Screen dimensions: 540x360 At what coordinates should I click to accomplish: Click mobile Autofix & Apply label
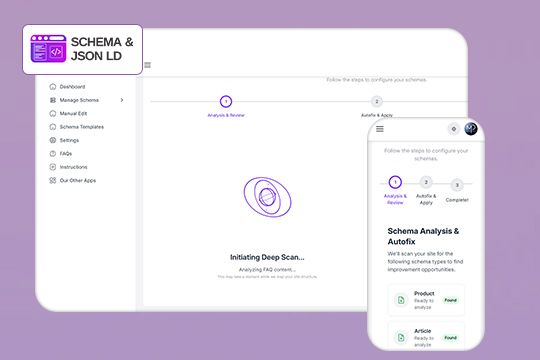click(x=426, y=199)
